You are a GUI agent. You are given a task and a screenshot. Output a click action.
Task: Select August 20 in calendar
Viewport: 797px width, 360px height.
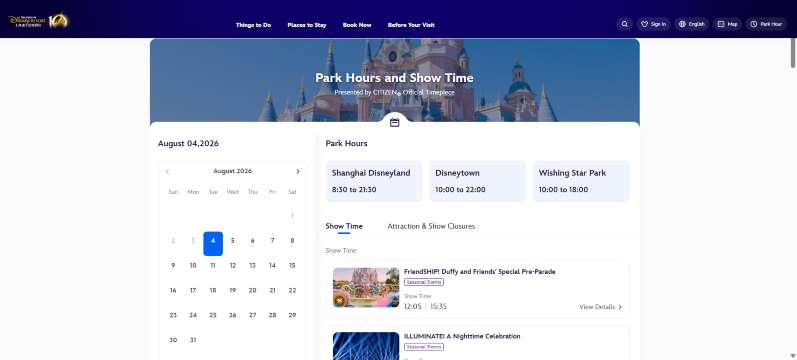(x=253, y=290)
